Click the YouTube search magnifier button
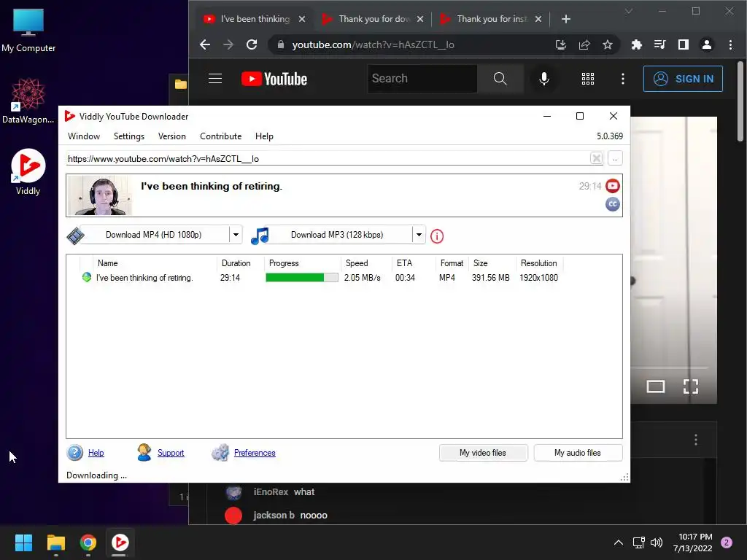The height and width of the screenshot is (560, 747). pyautogui.click(x=500, y=79)
